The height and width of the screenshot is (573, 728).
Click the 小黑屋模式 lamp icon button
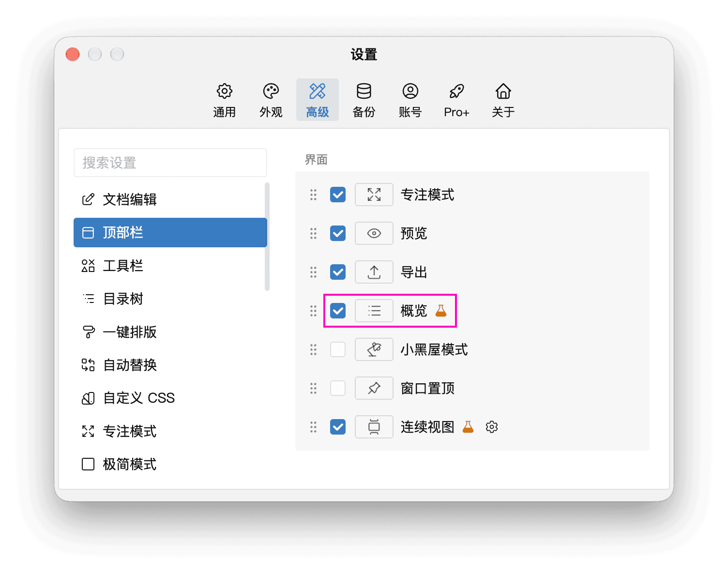coord(374,349)
